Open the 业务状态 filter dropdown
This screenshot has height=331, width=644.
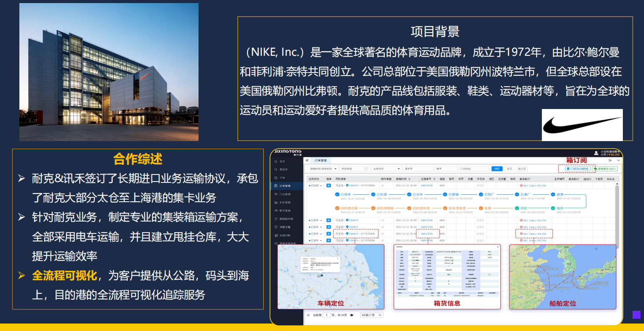point(386,169)
